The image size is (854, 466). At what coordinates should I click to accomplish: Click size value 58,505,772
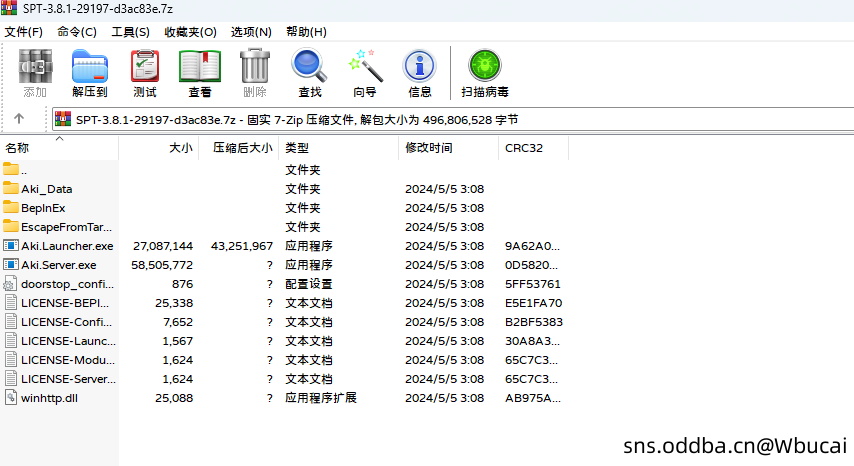(162, 265)
